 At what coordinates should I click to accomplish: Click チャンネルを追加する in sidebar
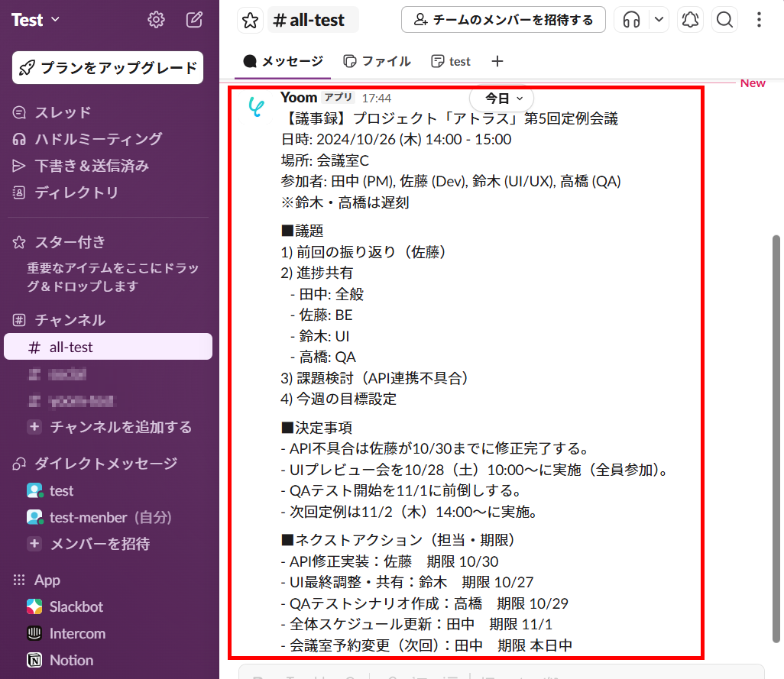point(120,427)
